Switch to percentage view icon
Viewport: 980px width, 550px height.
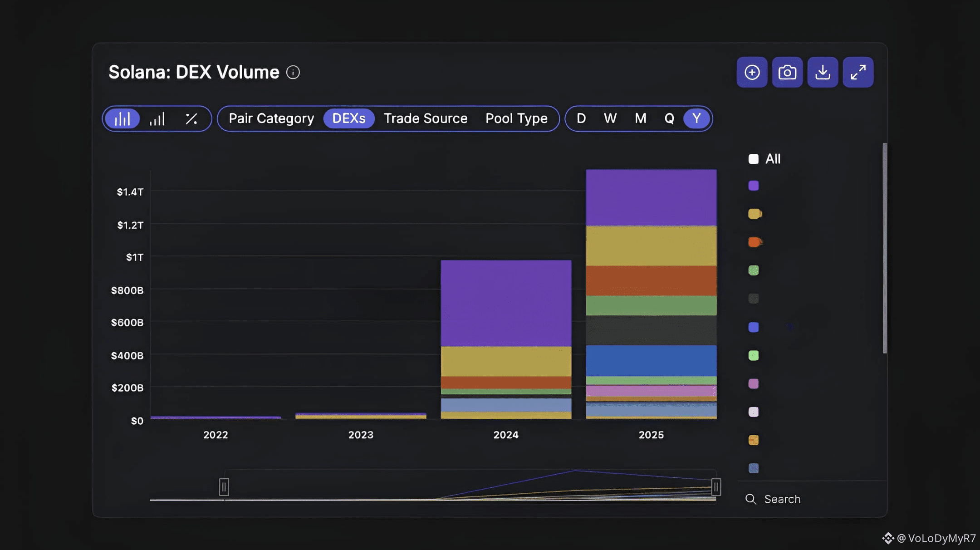point(191,119)
